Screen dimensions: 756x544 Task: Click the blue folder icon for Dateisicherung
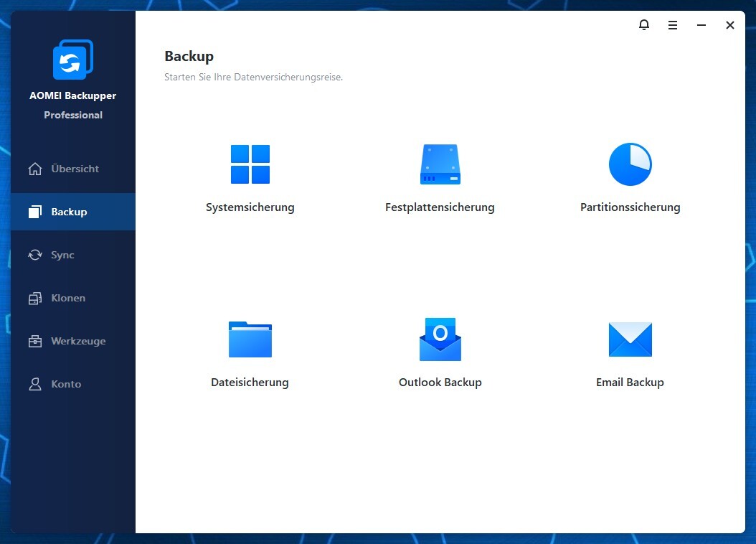click(250, 339)
